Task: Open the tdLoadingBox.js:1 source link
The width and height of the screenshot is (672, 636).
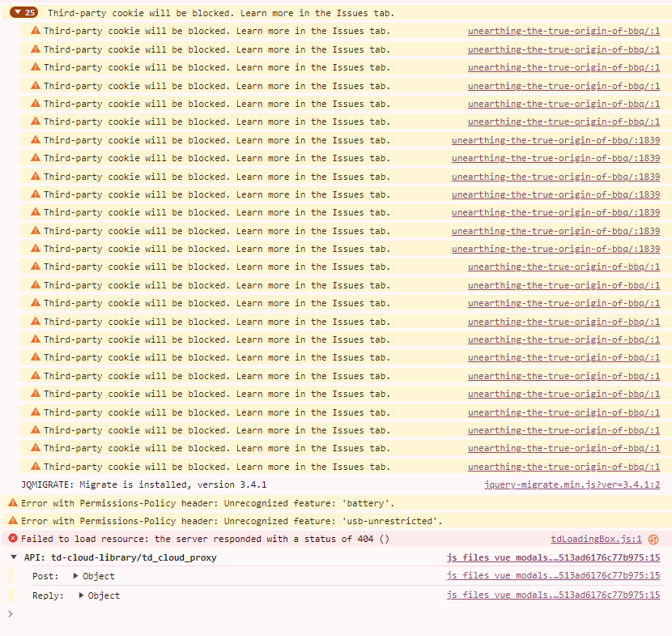Action: pos(596,539)
